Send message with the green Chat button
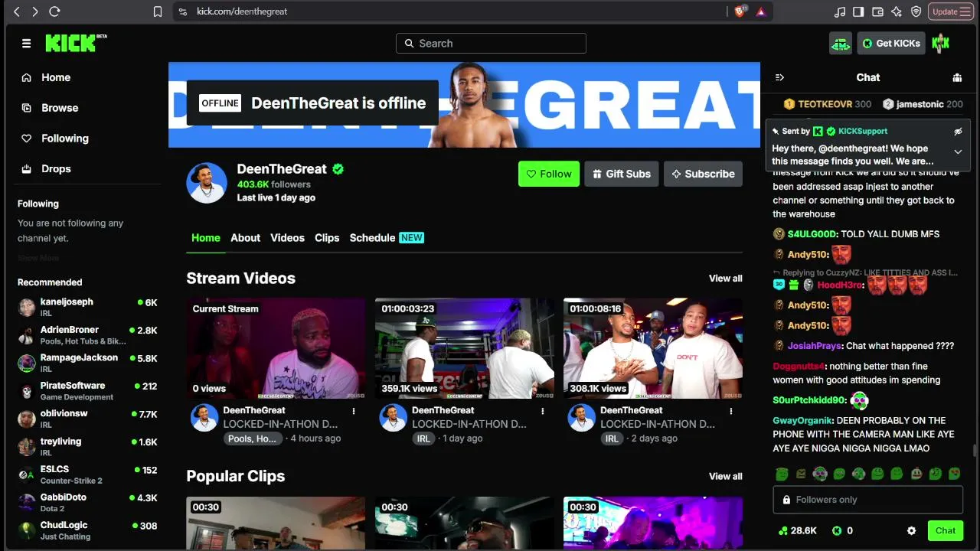The image size is (980, 551). [x=946, y=530]
